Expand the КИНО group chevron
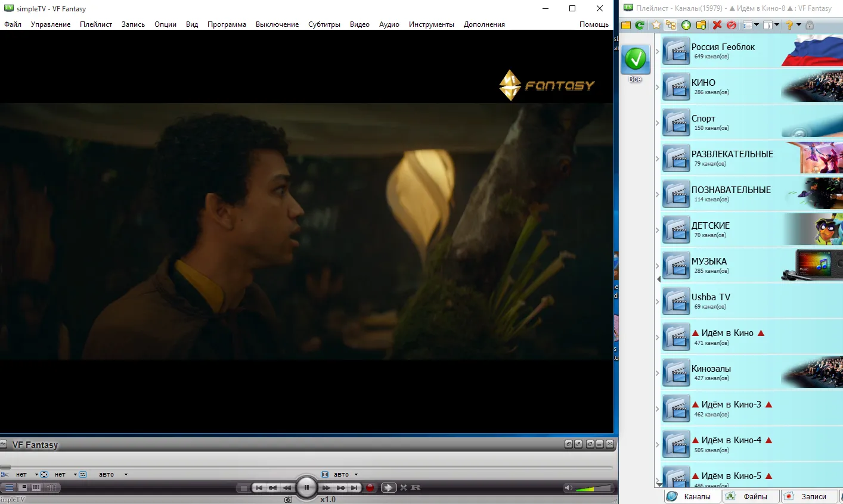The width and height of the screenshot is (843, 504). pyautogui.click(x=658, y=86)
